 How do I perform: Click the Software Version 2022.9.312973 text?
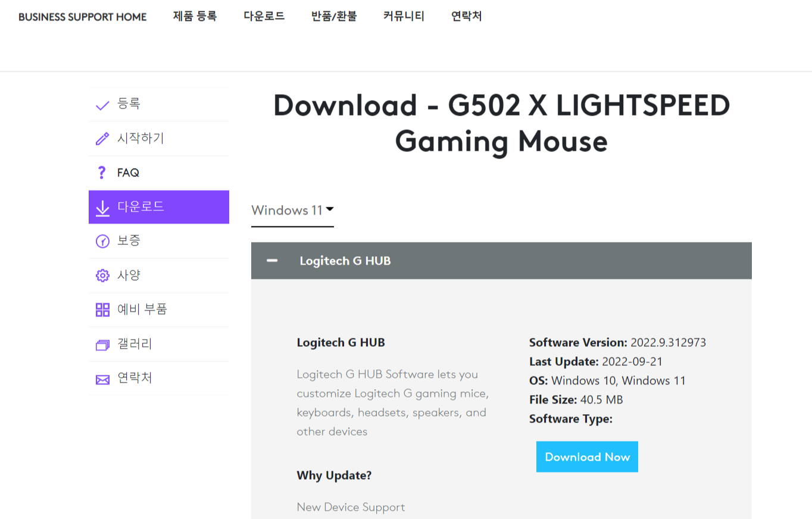coord(617,343)
